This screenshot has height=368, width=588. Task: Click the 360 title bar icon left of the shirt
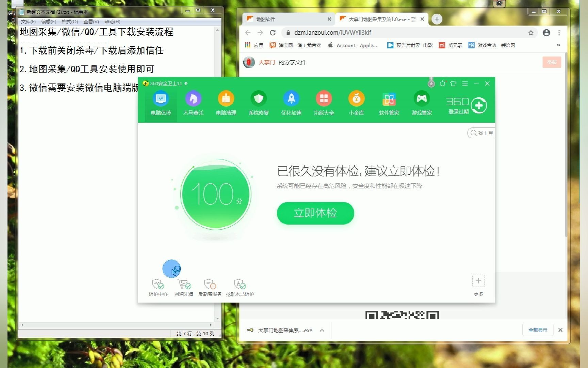coord(442,83)
